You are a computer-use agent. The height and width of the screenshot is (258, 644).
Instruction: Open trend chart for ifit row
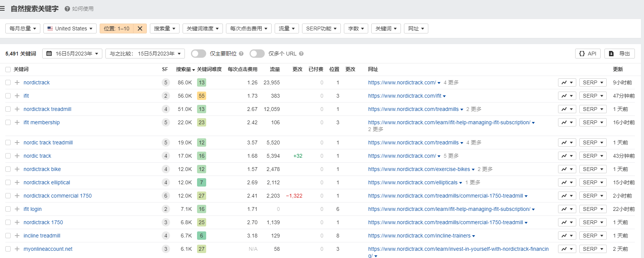(x=567, y=96)
